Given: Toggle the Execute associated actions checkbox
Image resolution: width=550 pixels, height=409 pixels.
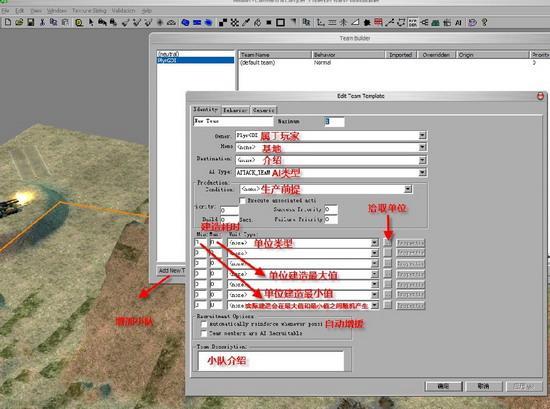Looking at the screenshot, I should [x=242, y=201].
